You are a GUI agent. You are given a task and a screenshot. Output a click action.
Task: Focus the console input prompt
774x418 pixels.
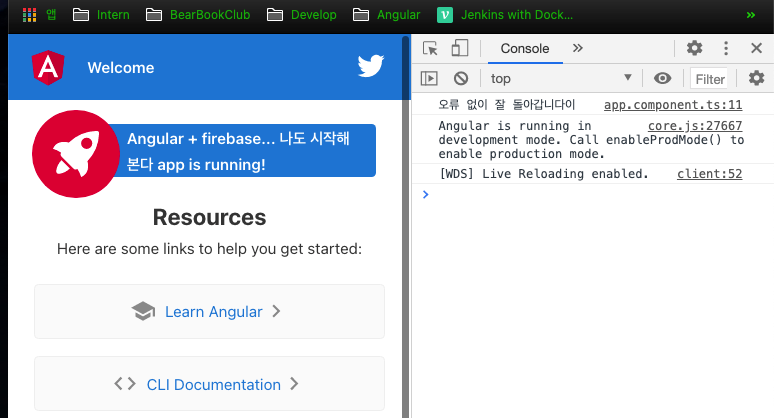pos(592,194)
